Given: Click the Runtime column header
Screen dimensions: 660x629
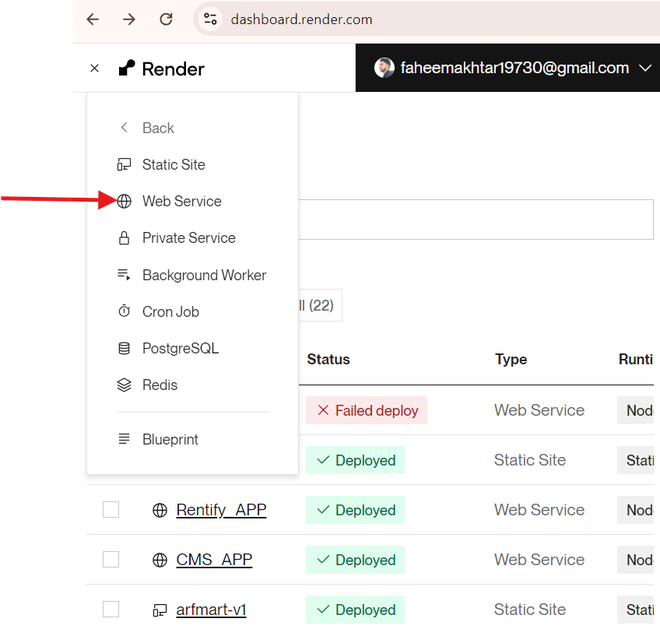Looking at the screenshot, I should pyautogui.click(x=635, y=359).
